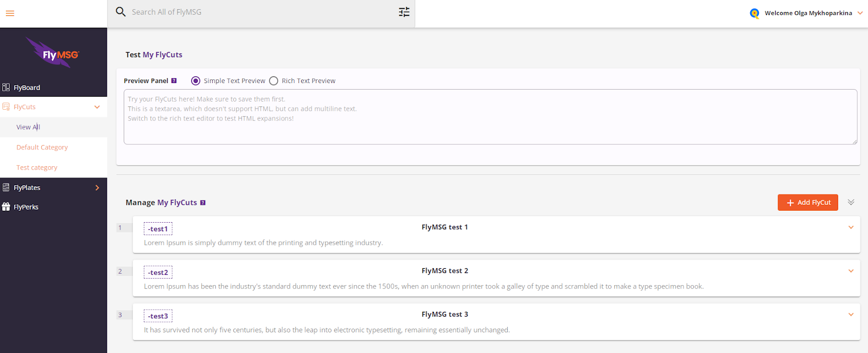Open the Welcome Olga Mykhoparkina dropdown

(860, 13)
